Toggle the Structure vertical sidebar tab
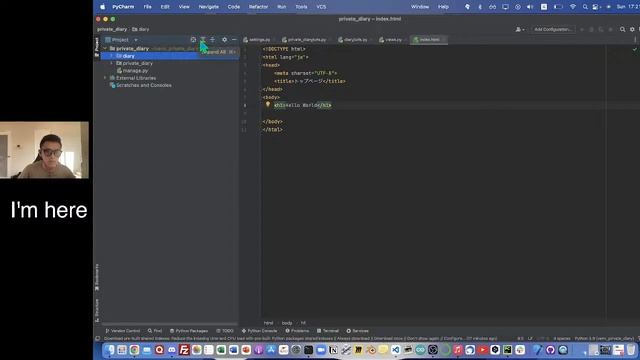The width and height of the screenshot is (640, 360). tap(97, 310)
